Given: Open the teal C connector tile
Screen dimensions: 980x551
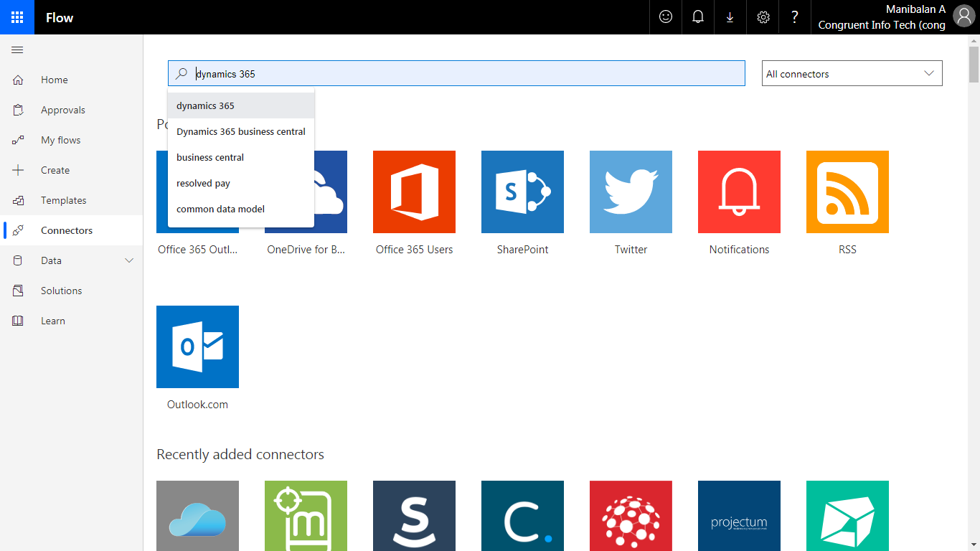Looking at the screenshot, I should [x=522, y=516].
